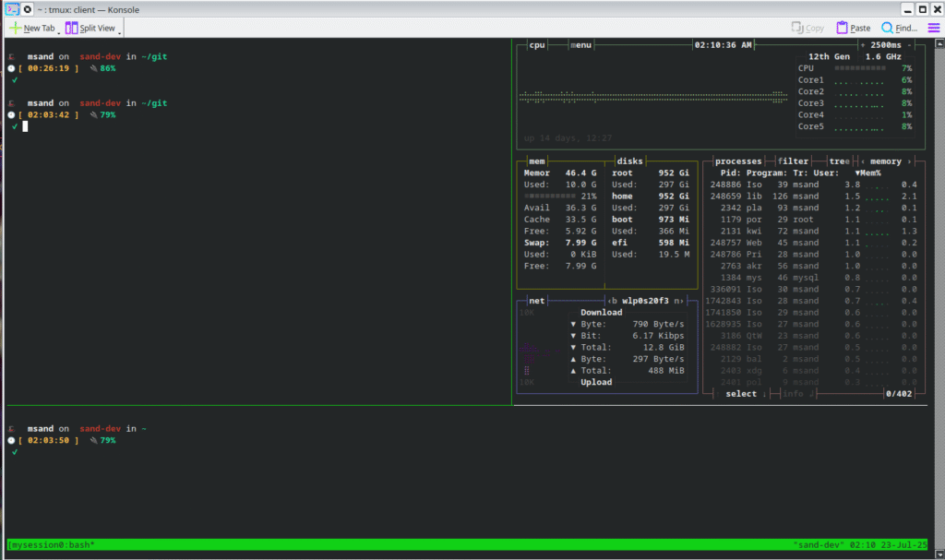Click the pin icon in title bar

tap(28, 8)
